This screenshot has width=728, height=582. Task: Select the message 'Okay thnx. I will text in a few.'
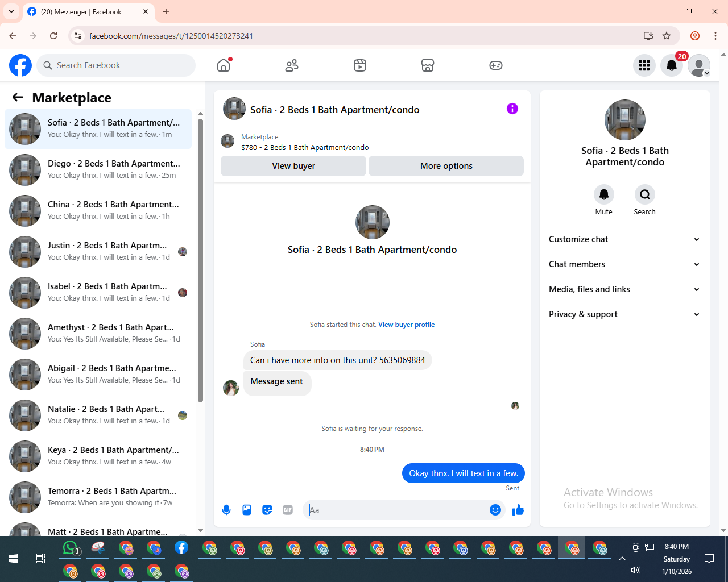464,473
